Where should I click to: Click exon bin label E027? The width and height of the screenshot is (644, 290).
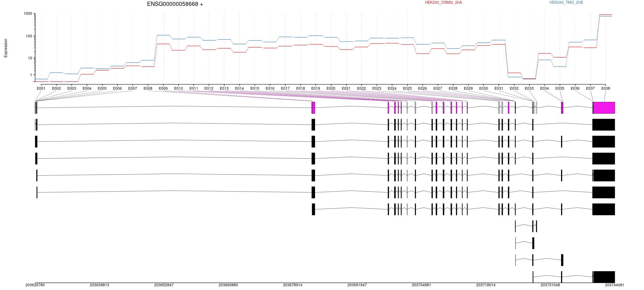tap(438, 88)
